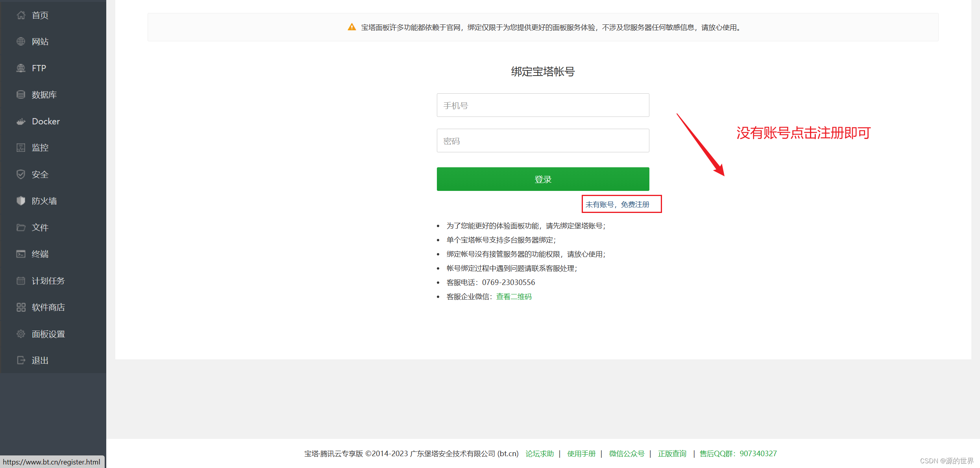This screenshot has width=980, height=468.
Task: Open the 防火墙 menu item
Action: pyautogui.click(x=53, y=201)
